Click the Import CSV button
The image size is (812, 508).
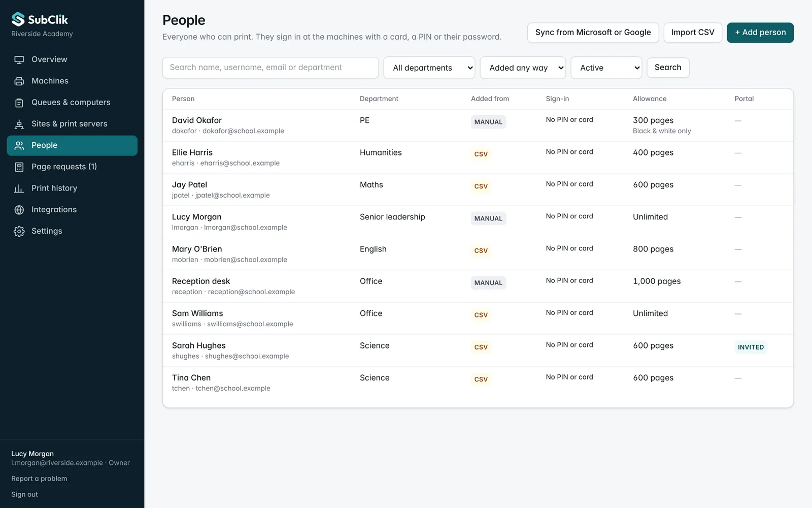click(693, 33)
